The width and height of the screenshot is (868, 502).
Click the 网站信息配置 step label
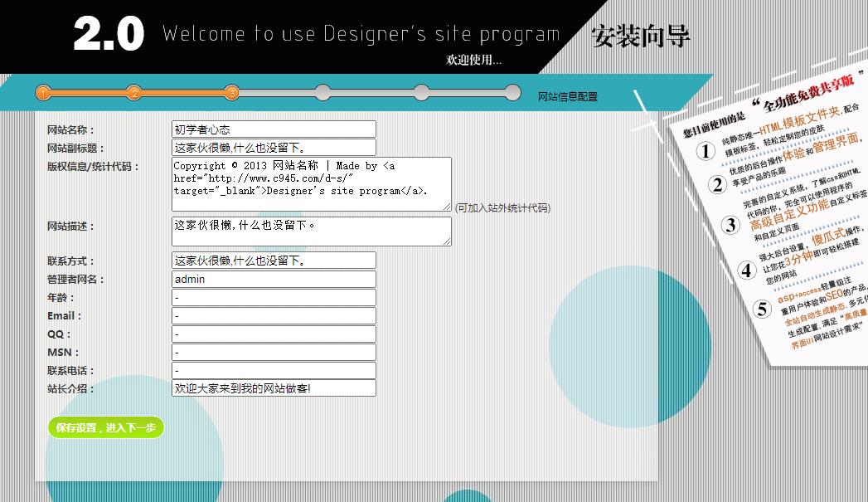click(568, 96)
